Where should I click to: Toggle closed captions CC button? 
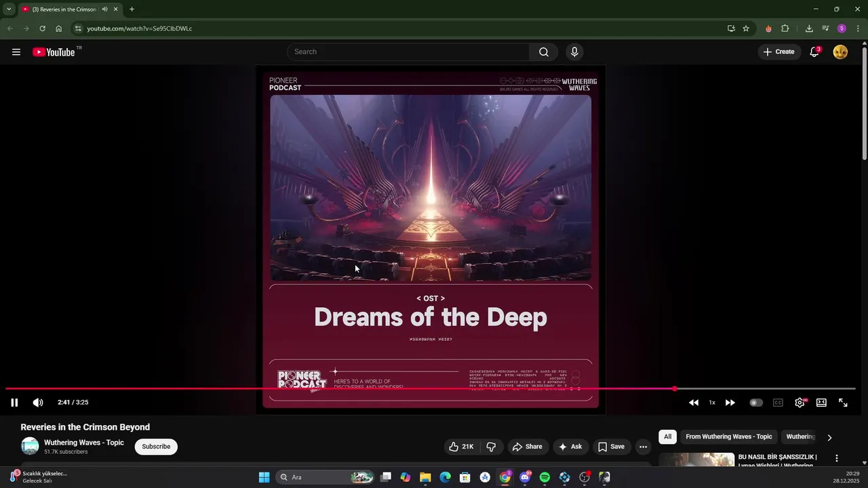coord(778,403)
